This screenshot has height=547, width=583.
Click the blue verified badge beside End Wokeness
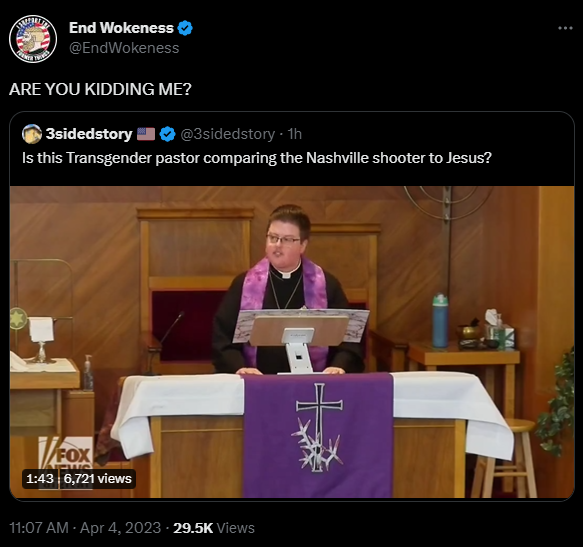pyautogui.click(x=185, y=28)
